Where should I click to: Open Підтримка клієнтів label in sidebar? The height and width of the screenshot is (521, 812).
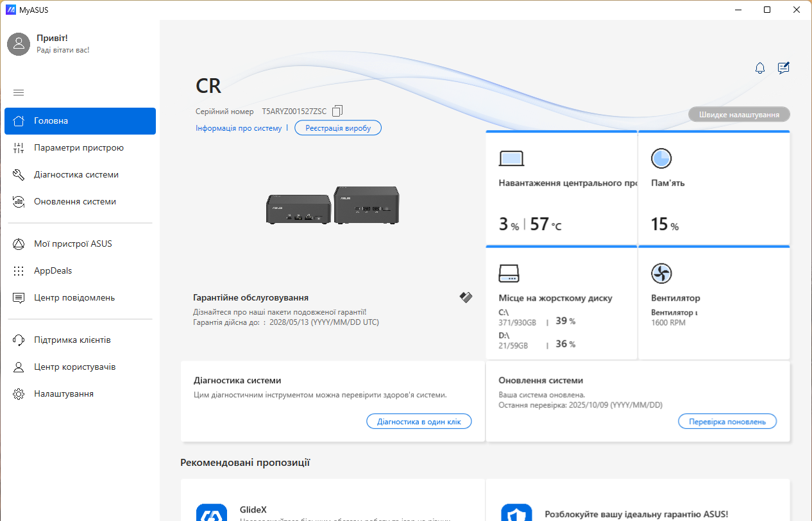tap(72, 340)
